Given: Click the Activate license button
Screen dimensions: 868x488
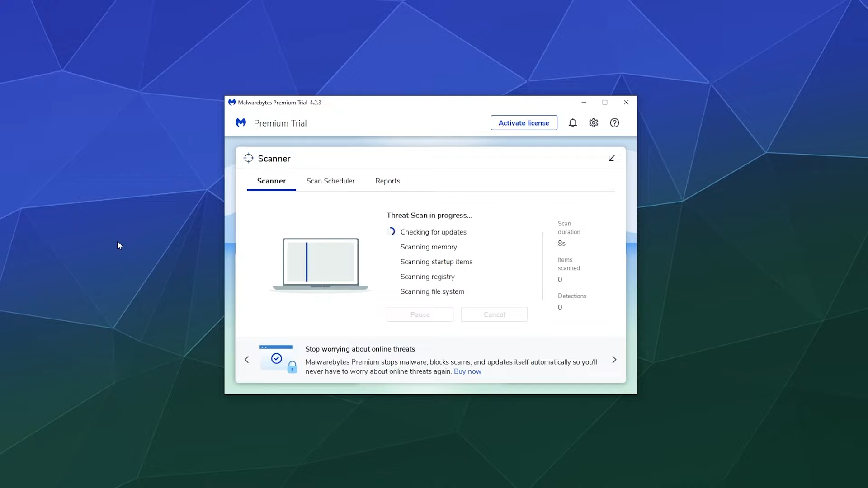Looking at the screenshot, I should [524, 123].
